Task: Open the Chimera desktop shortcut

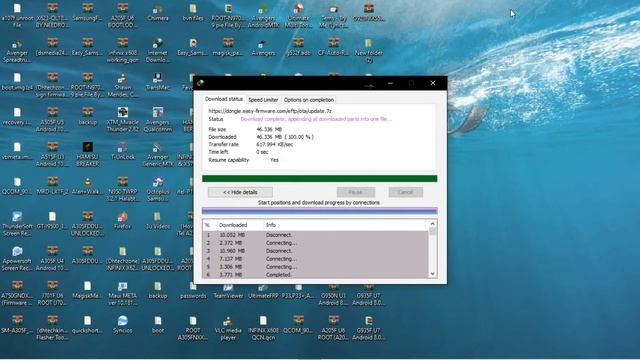Action: click(158, 13)
